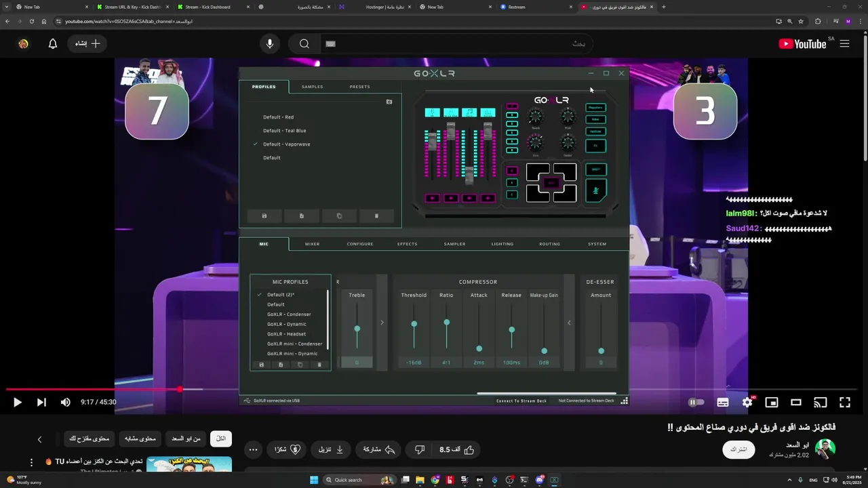Open the Windows Start menu
The height and width of the screenshot is (488, 868).
(314, 480)
